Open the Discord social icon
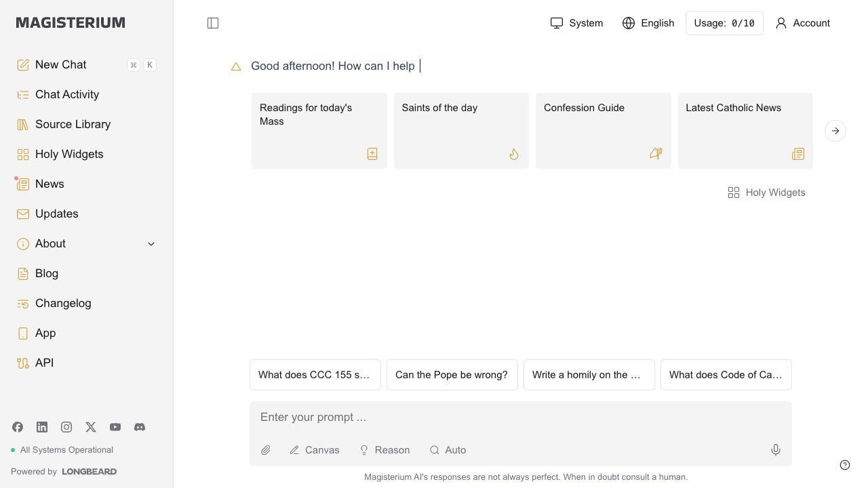 click(140, 427)
